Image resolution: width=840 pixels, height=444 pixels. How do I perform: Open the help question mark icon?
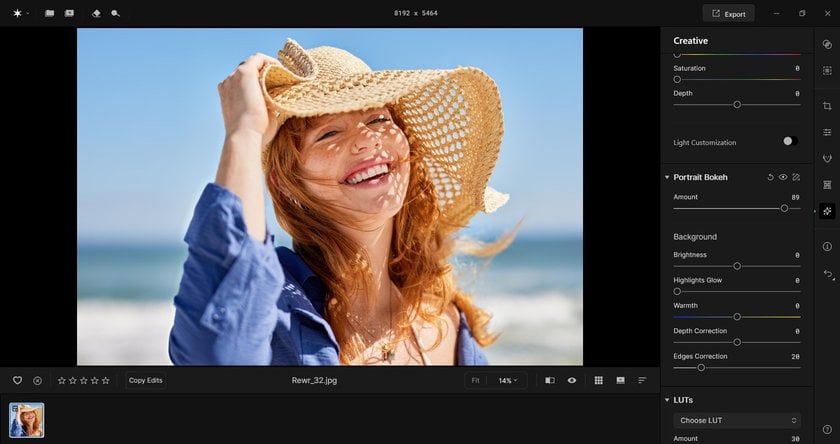tap(827, 430)
